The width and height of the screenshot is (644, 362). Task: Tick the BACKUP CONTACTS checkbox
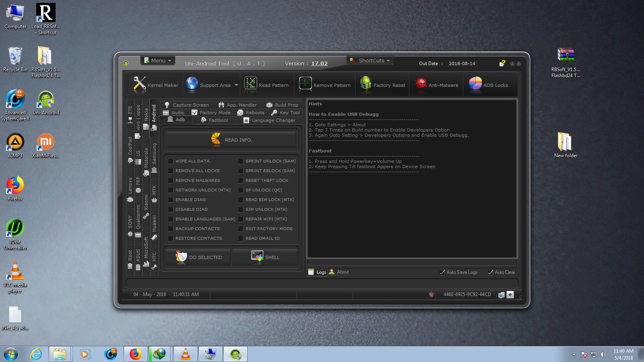point(171,228)
